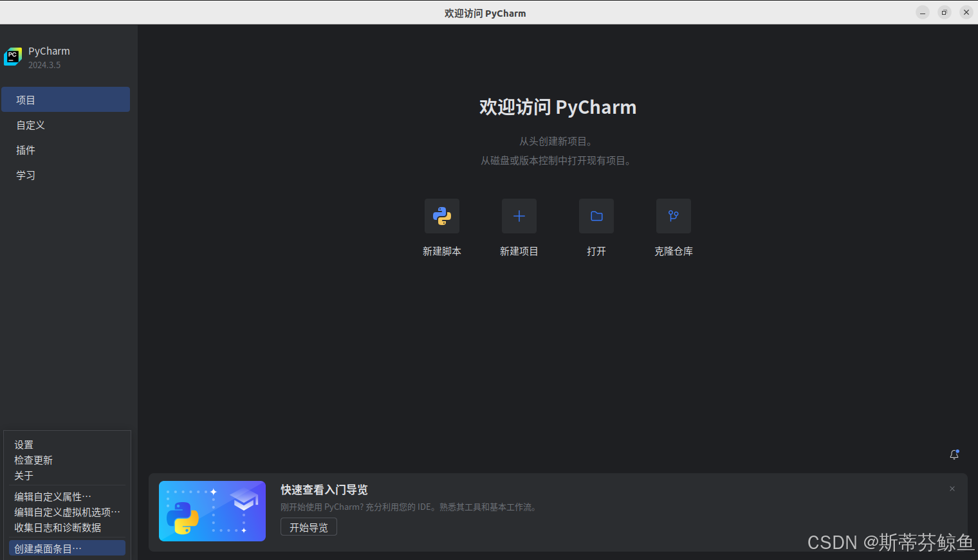The width and height of the screenshot is (978, 560).
Task: Select the 新建脚本 Python icon
Action: (442, 216)
